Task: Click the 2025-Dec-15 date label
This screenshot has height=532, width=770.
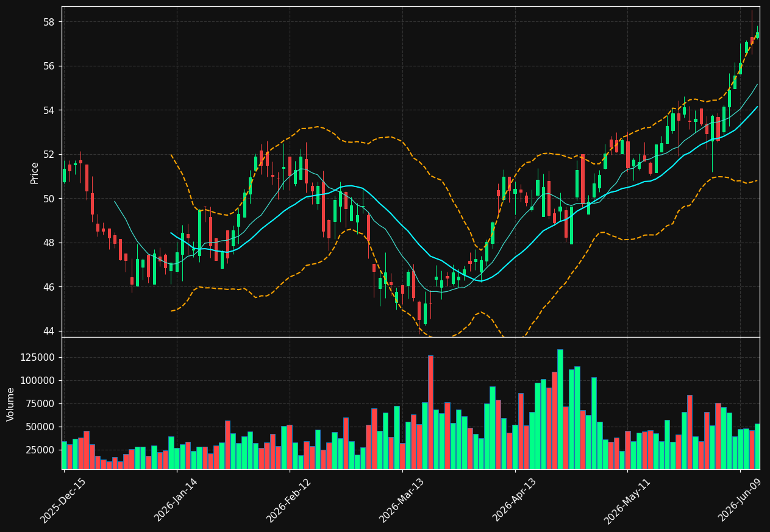Action: pos(63,500)
